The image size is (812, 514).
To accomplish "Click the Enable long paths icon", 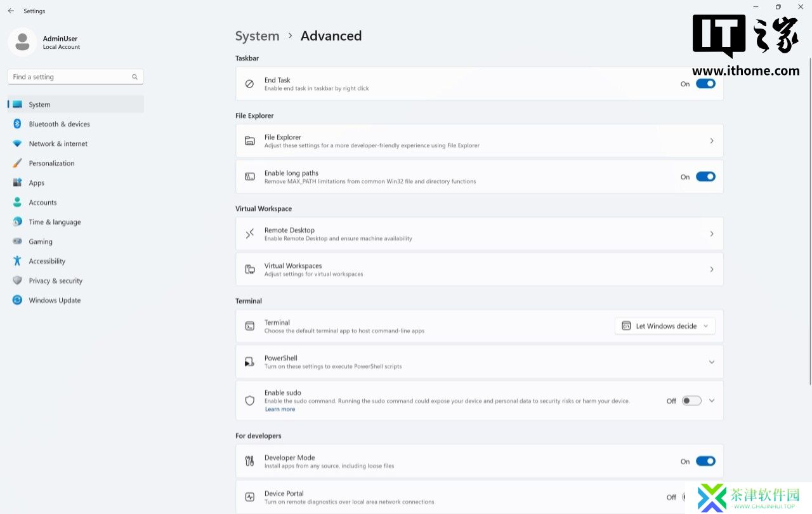I will tap(250, 176).
